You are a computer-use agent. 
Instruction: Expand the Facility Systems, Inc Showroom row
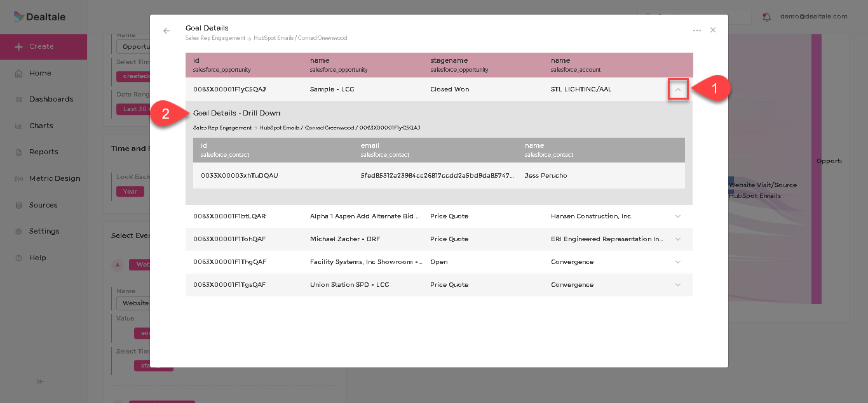678,262
